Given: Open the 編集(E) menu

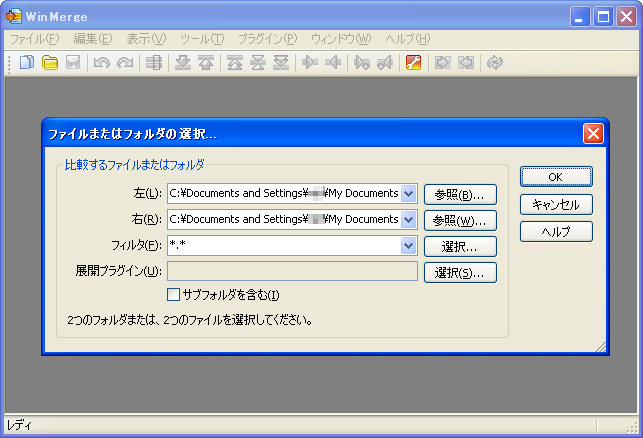Looking at the screenshot, I should coord(93,39).
